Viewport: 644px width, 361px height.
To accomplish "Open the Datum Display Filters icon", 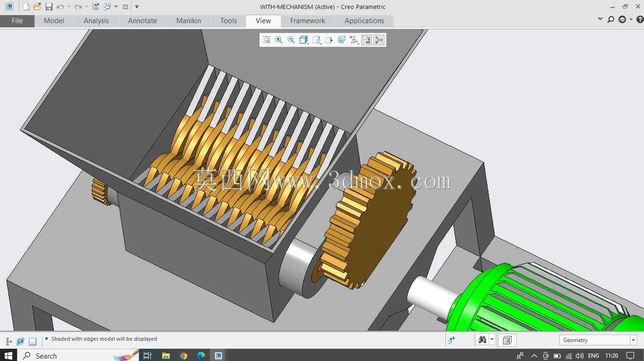I will click(x=354, y=40).
